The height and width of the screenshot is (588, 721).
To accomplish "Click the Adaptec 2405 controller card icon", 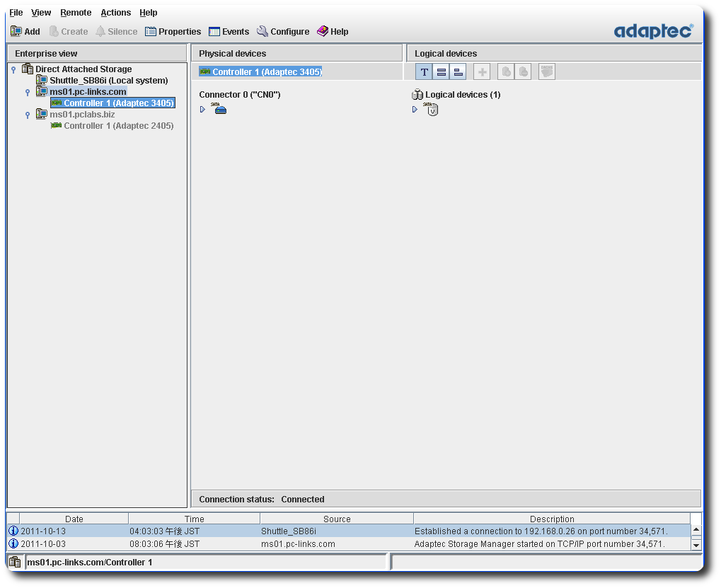I will pos(56,125).
